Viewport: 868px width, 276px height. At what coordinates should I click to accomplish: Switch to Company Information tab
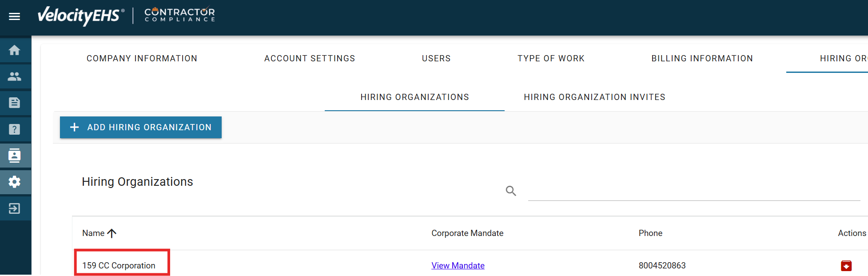(142, 59)
